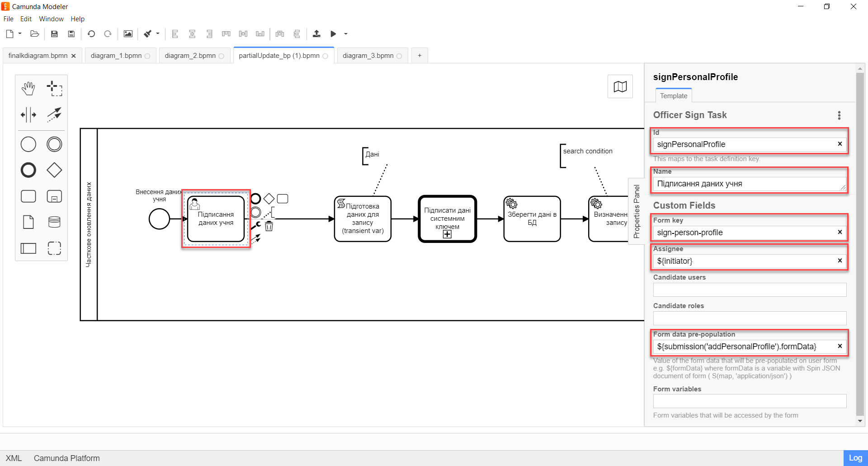Click the Candidate users input field

[x=750, y=290]
